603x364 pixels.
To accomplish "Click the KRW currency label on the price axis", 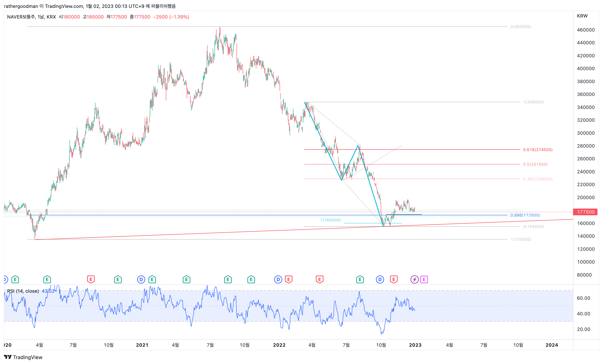I will point(582,16).
